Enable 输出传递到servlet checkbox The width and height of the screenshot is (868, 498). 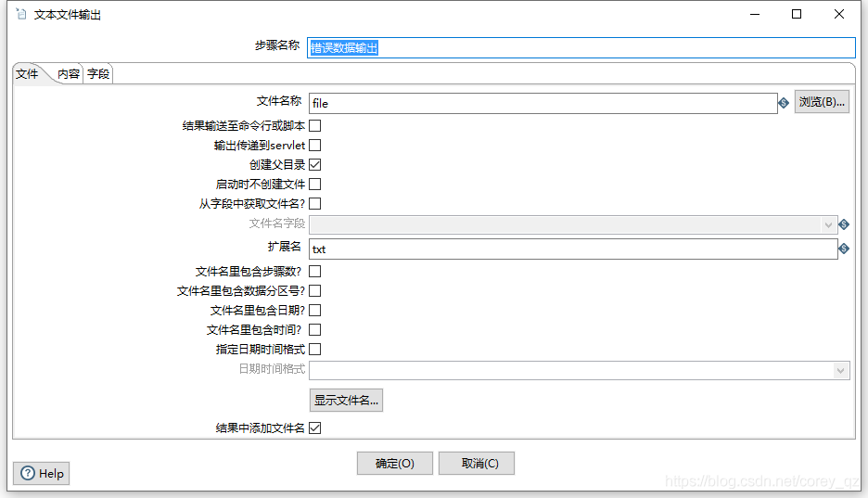click(x=315, y=146)
